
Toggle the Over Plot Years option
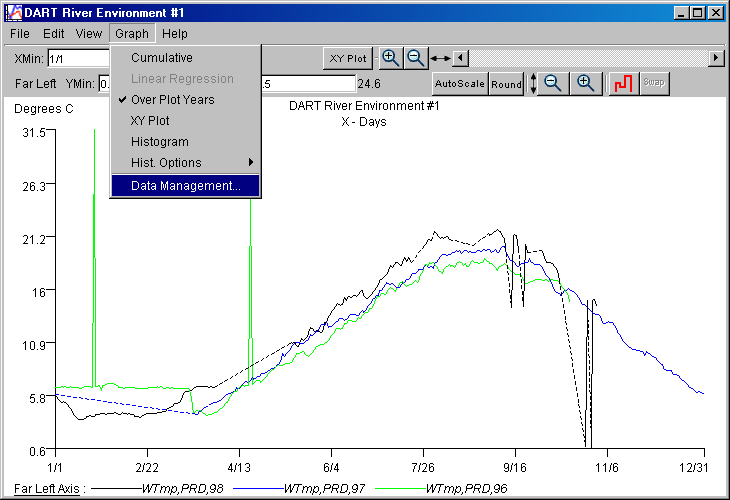point(172,100)
